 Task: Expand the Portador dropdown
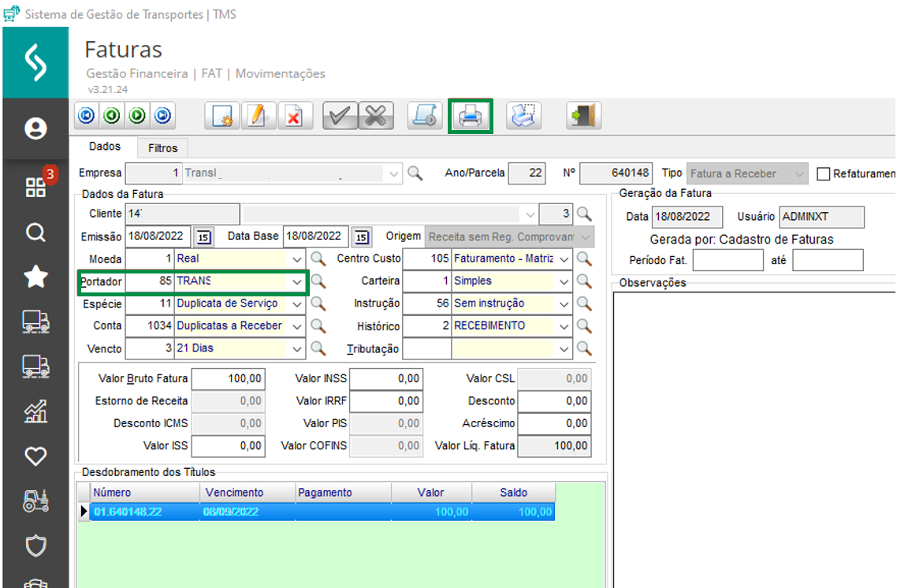pyautogui.click(x=297, y=281)
